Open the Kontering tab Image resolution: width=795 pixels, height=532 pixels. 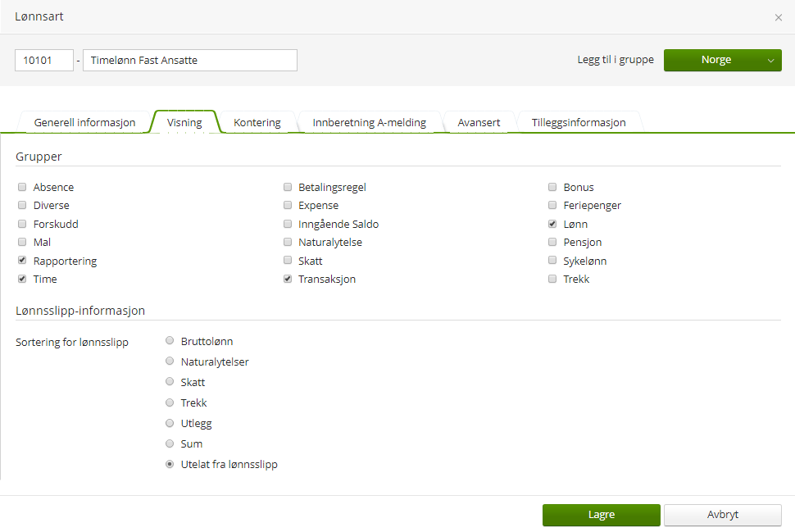[x=257, y=122]
